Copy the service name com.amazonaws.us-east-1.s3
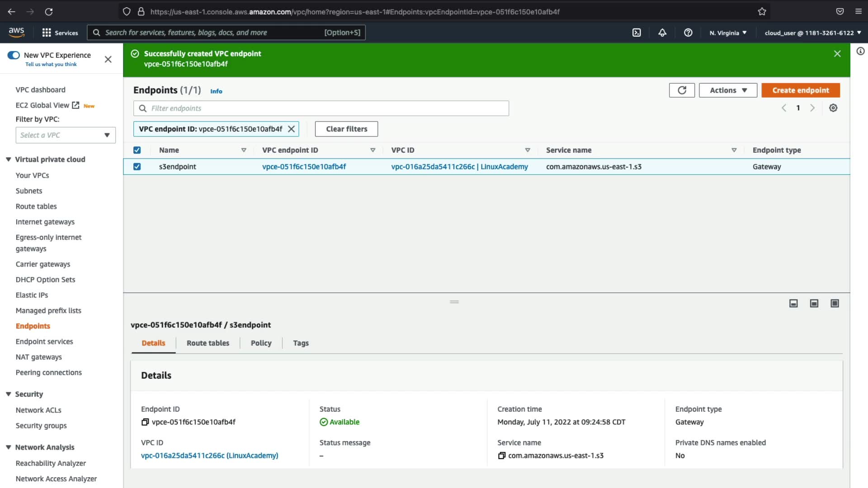The image size is (868, 488). [x=501, y=456]
